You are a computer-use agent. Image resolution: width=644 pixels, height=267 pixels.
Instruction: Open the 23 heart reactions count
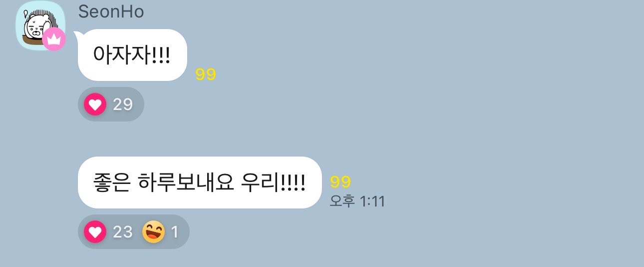click(x=123, y=232)
